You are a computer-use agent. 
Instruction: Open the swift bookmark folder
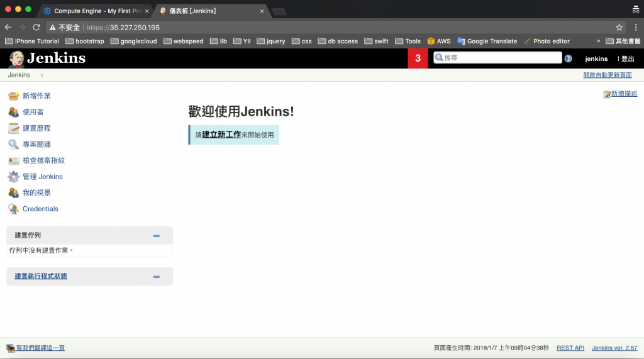coord(377,41)
